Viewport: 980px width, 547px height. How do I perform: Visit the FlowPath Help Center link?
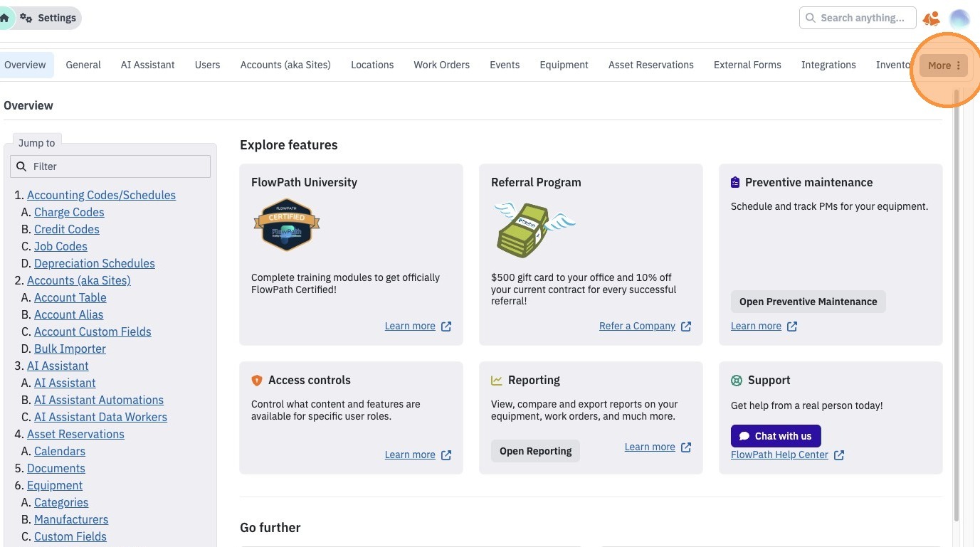coord(779,455)
